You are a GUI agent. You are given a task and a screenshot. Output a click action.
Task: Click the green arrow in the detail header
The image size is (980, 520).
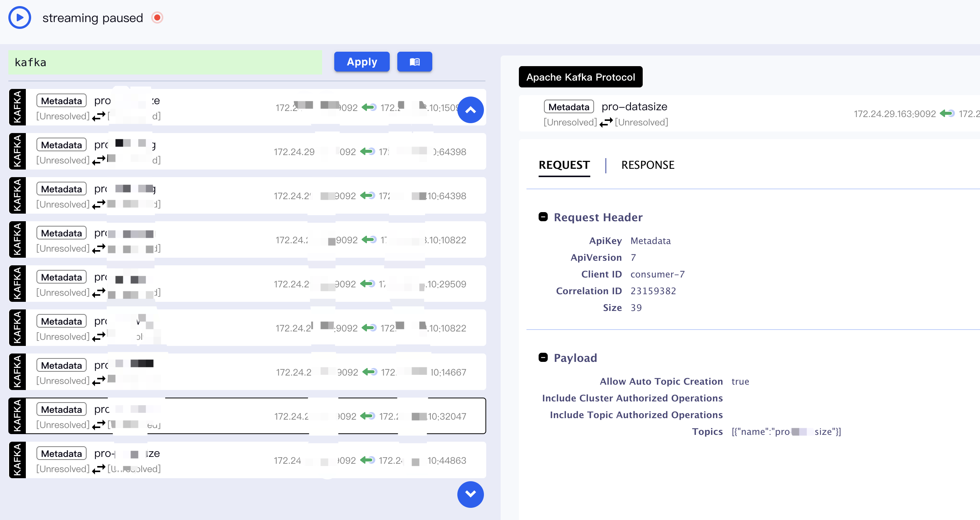click(947, 113)
